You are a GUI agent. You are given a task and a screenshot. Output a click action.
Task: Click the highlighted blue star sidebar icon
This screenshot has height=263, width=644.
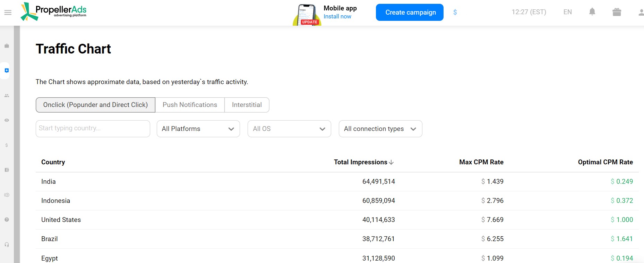tap(7, 71)
